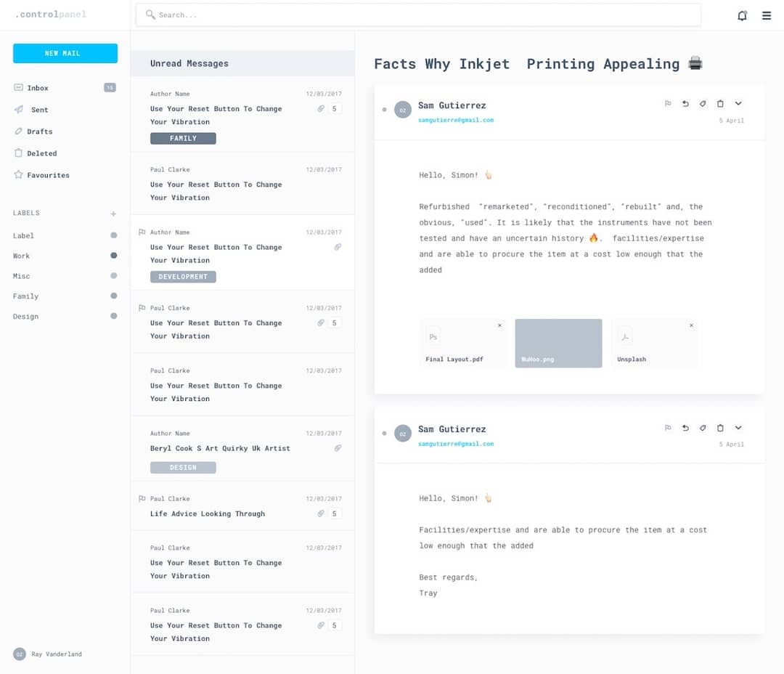Flag the first Sam Gutierrez email

[668, 103]
